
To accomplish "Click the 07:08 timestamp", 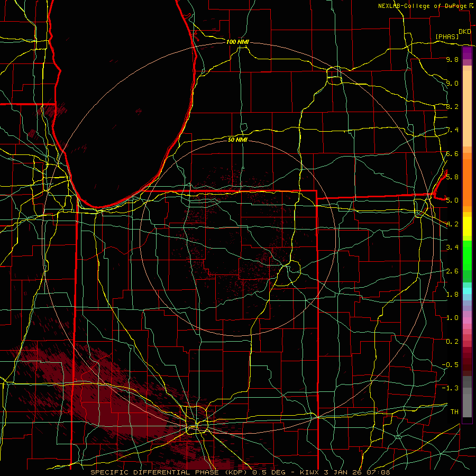I will coord(379,472).
